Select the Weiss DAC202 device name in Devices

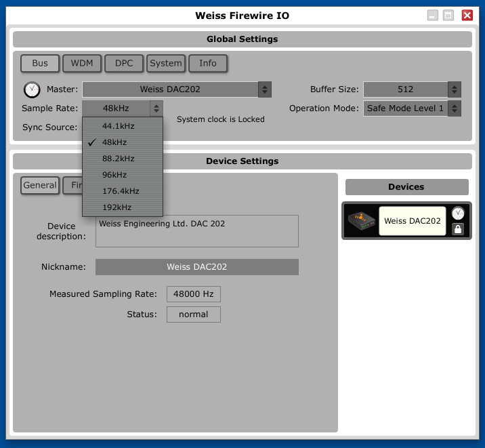click(413, 221)
